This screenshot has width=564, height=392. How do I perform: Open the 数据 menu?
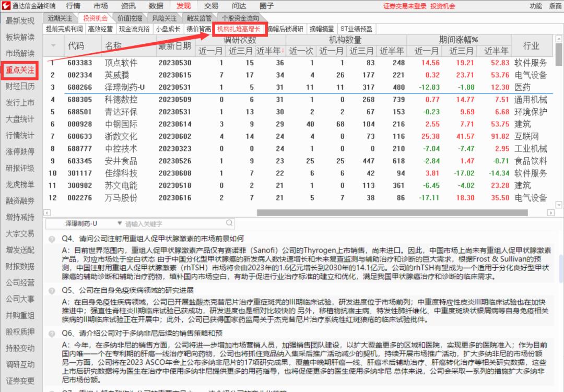pos(155,6)
